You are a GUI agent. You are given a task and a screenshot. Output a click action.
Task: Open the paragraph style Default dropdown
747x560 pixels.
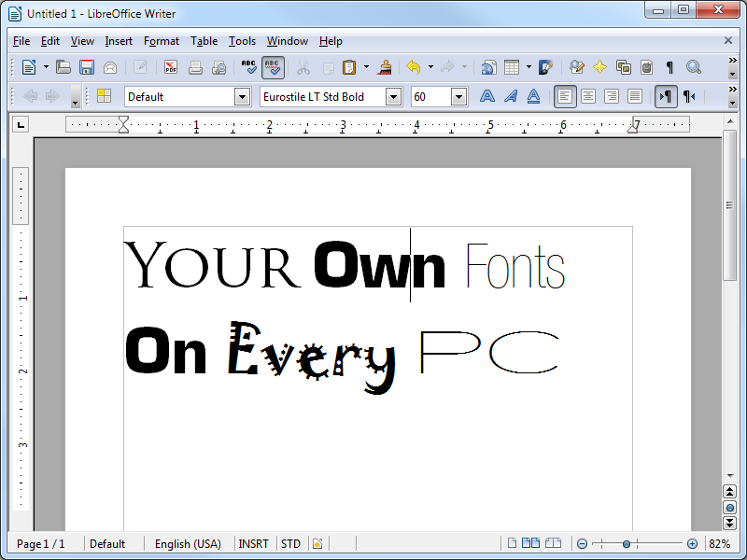click(x=243, y=97)
